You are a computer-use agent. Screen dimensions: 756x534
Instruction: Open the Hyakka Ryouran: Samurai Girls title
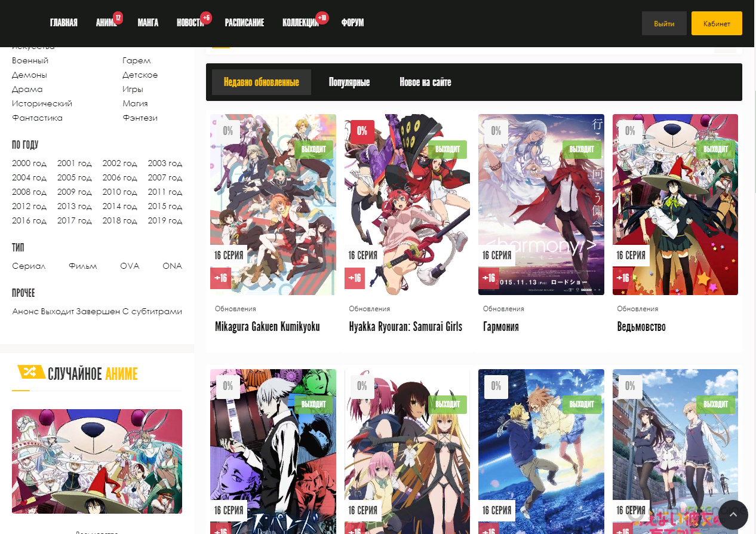(406, 327)
